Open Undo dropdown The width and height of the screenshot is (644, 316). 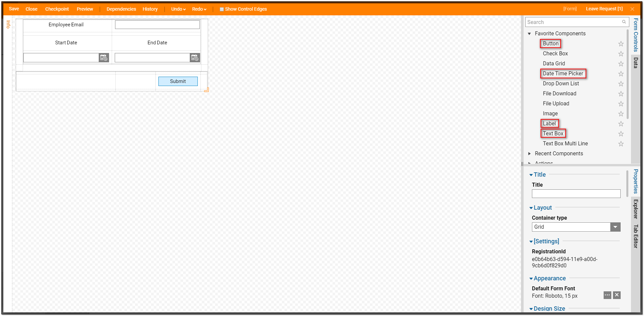point(178,9)
